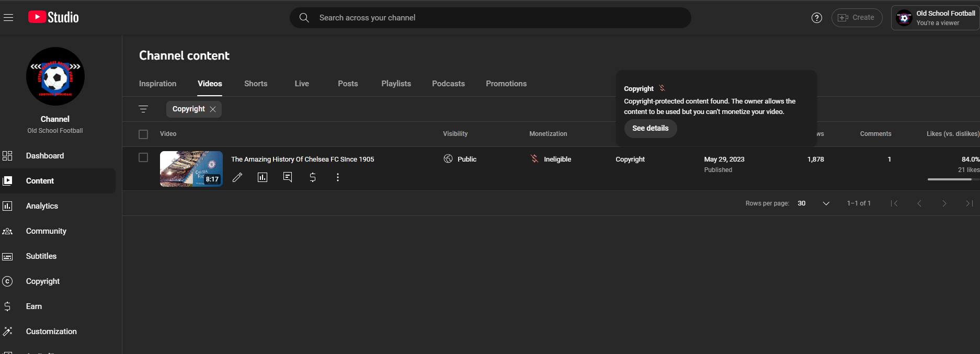Viewport: 980px width, 354px height.
Task: Open Subtitles in the sidebar
Action: [58, 256]
